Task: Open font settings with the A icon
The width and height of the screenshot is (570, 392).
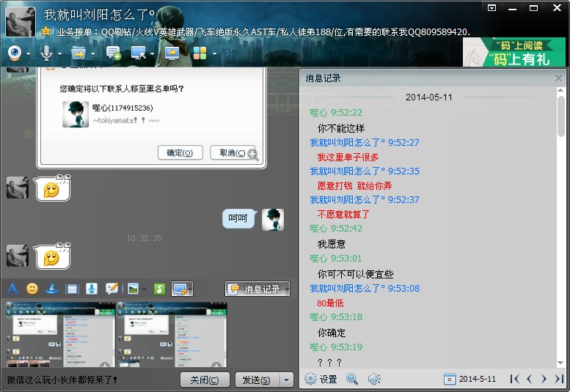Action: click(12, 289)
